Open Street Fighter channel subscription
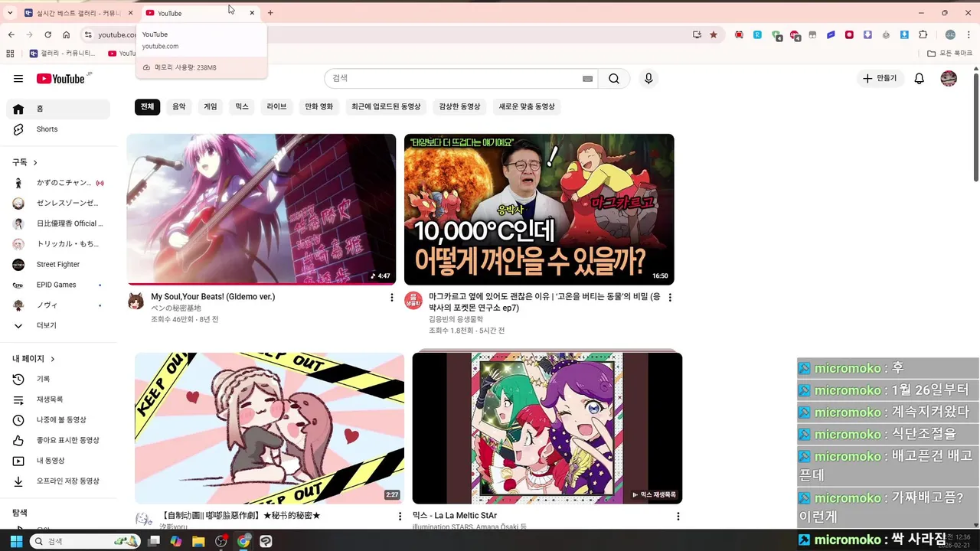The height and width of the screenshot is (551, 980). (58, 264)
